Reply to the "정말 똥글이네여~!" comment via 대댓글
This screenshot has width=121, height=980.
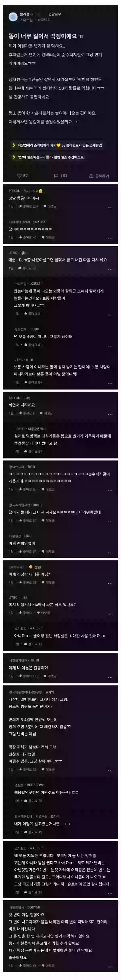click(x=50, y=207)
